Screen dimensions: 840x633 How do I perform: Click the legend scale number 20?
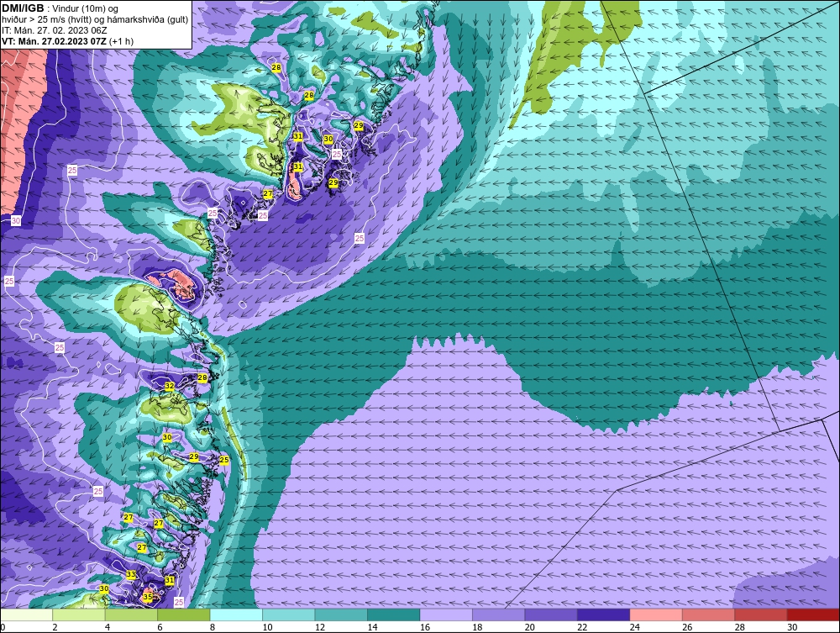(530, 628)
